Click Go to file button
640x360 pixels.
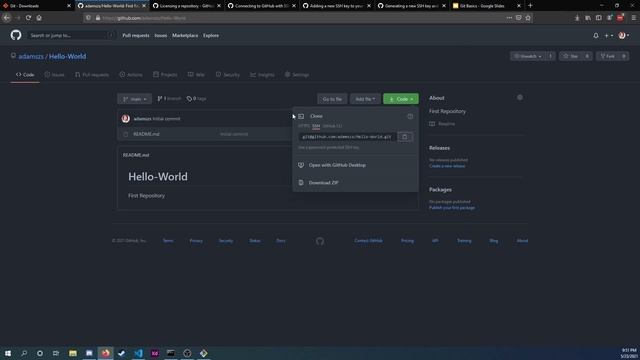point(332,99)
